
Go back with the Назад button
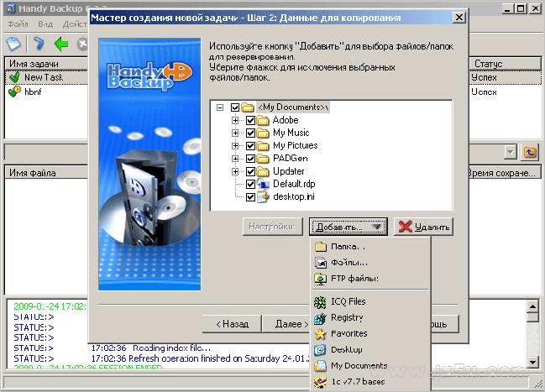click(x=232, y=324)
